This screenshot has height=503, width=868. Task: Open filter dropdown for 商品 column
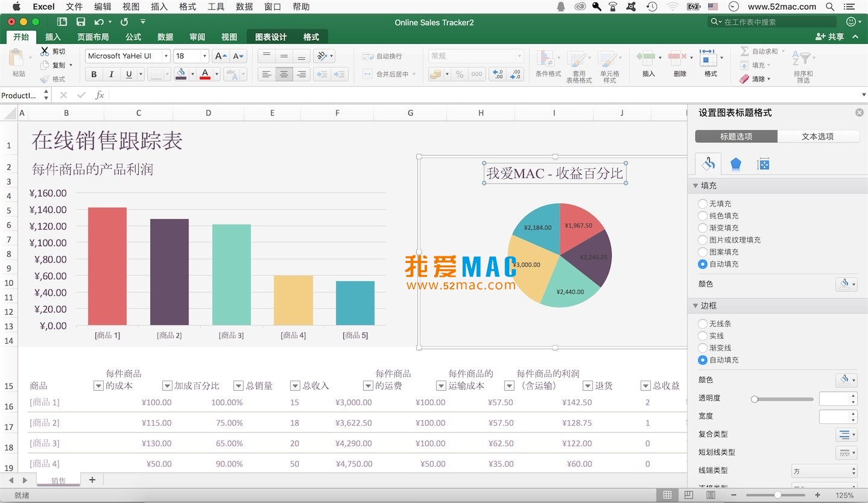[98, 386]
